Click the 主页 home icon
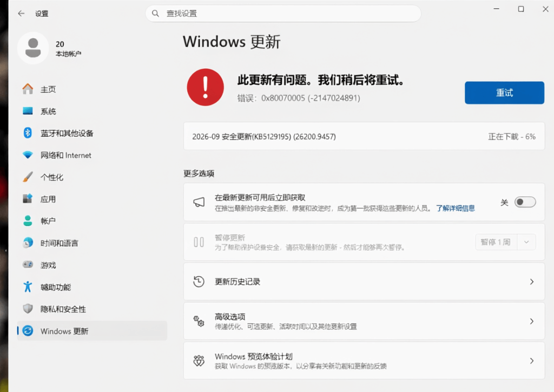Screen dimensions: 554x392 tap(28, 89)
